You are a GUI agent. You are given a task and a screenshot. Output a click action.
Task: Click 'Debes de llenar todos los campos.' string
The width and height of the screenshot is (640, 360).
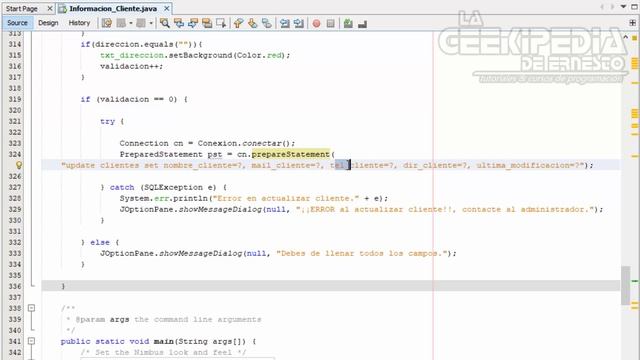(362, 253)
